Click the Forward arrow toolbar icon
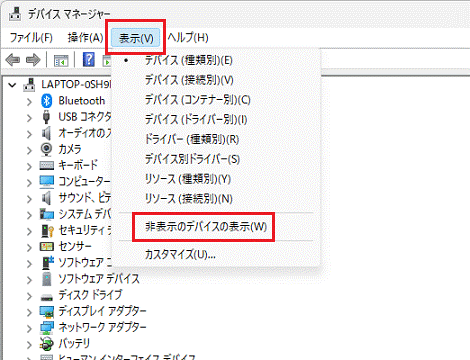Screen dimensions: 470x360 click(x=33, y=60)
